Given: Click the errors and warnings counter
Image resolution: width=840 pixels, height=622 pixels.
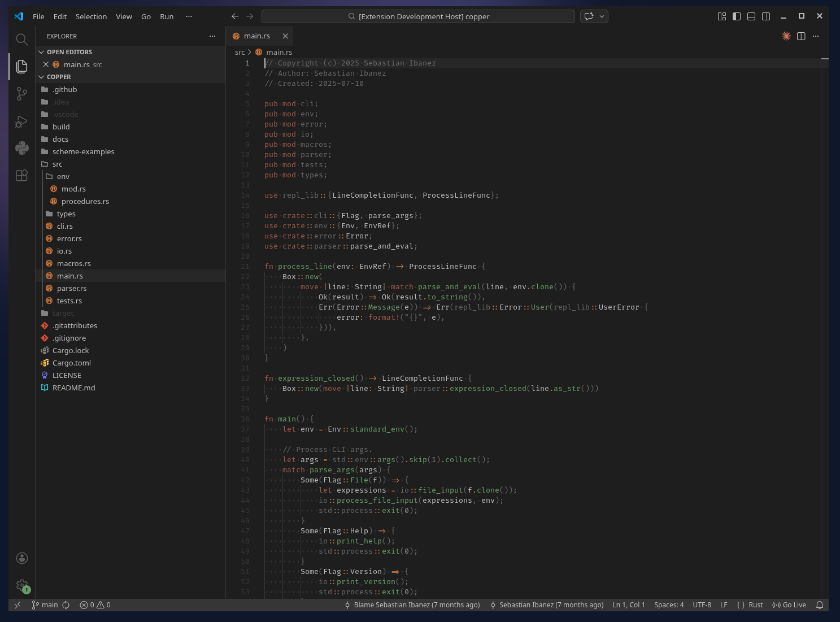Looking at the screenshot, I should pyautogui.click(x=95, y=604).
